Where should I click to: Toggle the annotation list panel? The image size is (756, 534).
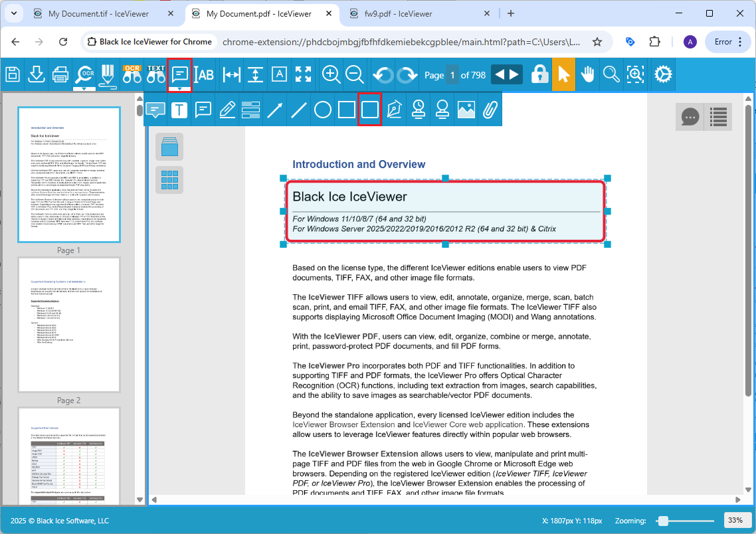(718, 117)
